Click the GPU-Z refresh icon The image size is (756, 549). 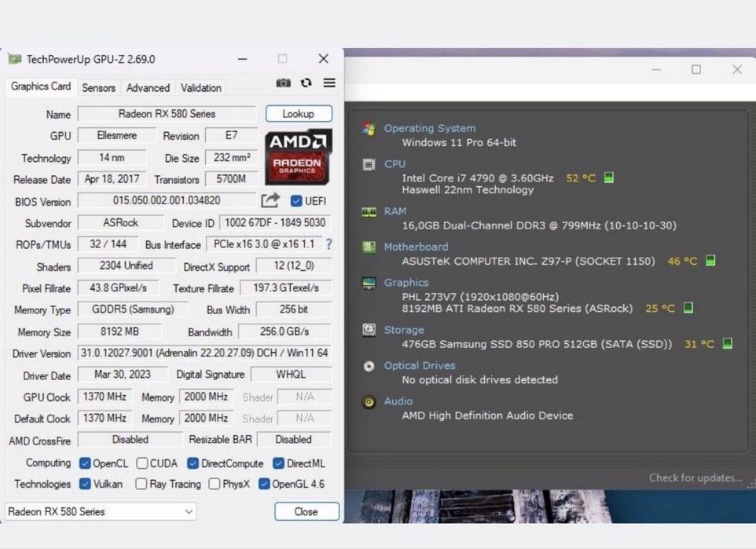point(306,83)
